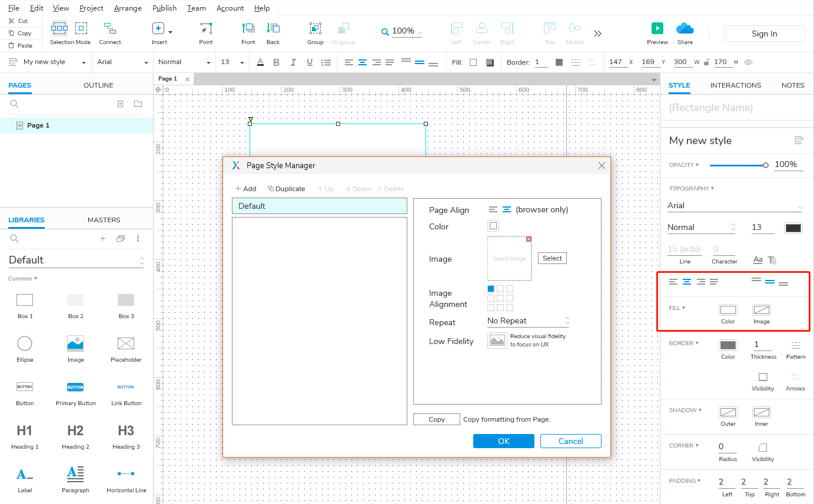Add a new page icon in Pages panel
The image size is (814, 504).
coord(120,104)
